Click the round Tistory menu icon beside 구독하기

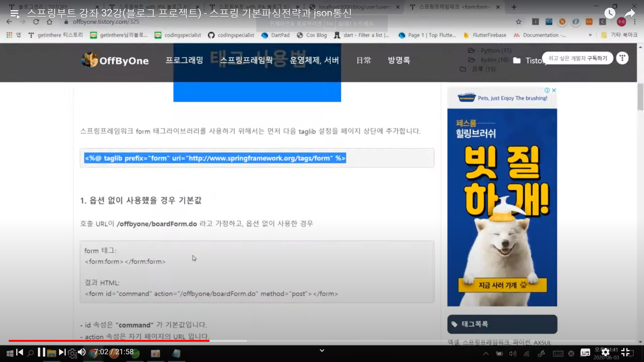(622, 58)
